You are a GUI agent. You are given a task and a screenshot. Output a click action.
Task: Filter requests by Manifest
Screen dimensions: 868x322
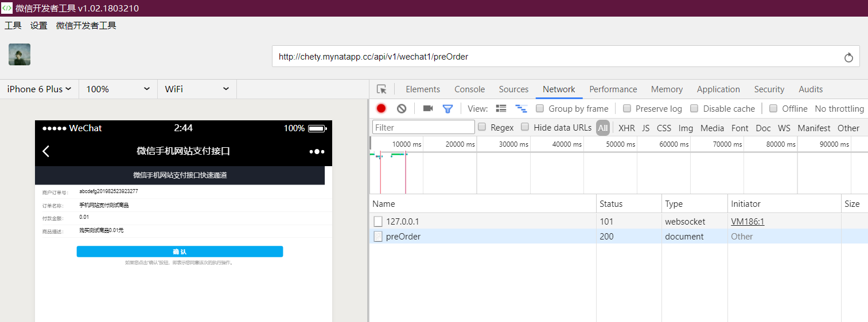(x=813, y=128)
